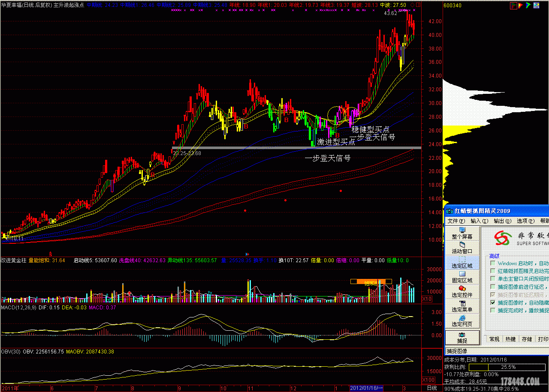Click the stock code 600340

coord(452,5)
